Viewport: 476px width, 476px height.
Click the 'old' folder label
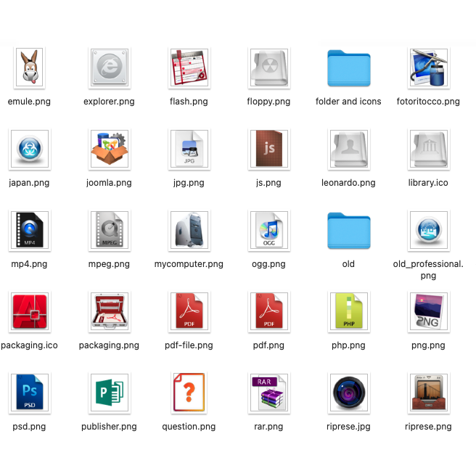(x=348, y=264)
